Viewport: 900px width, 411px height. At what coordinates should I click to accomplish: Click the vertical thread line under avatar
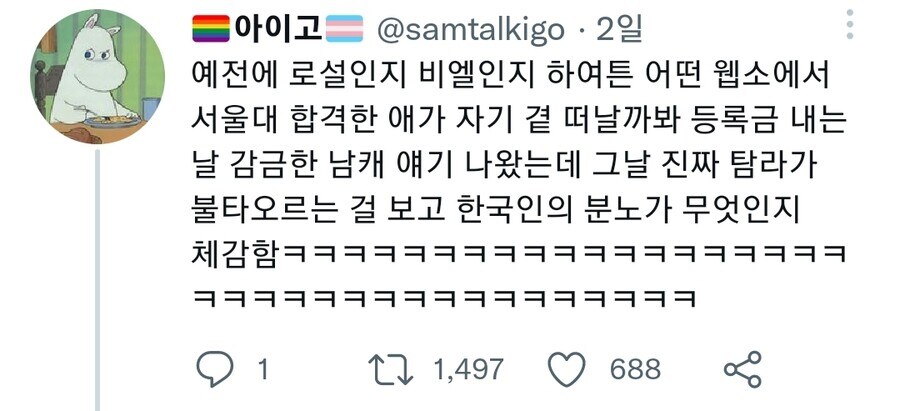click(98, 280)
